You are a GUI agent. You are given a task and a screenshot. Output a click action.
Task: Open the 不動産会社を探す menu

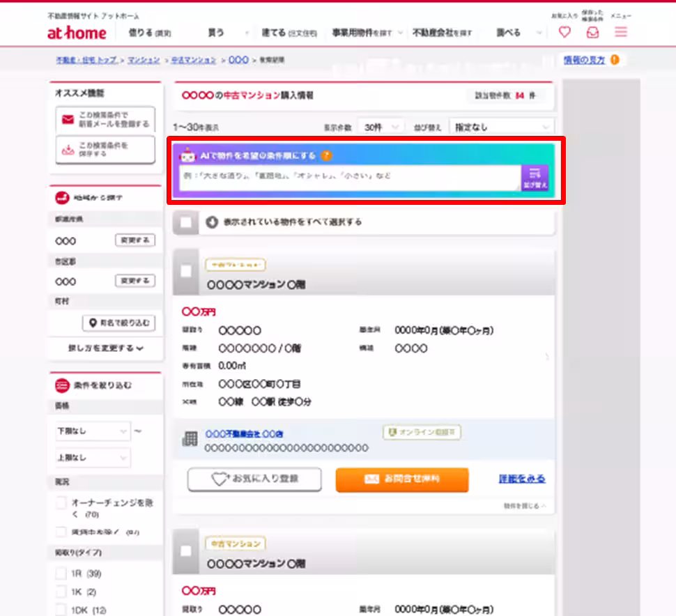click(443, 33)
